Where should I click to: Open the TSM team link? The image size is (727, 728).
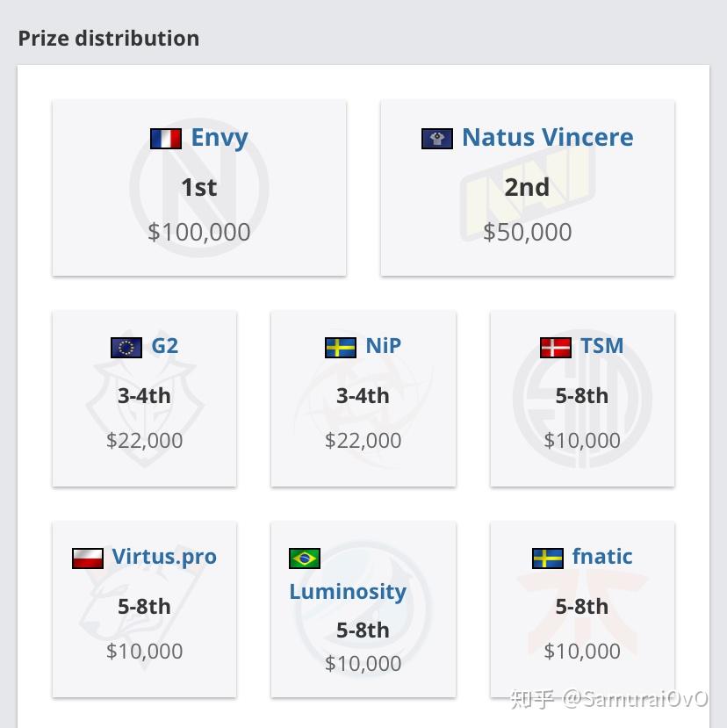(602, 346)
